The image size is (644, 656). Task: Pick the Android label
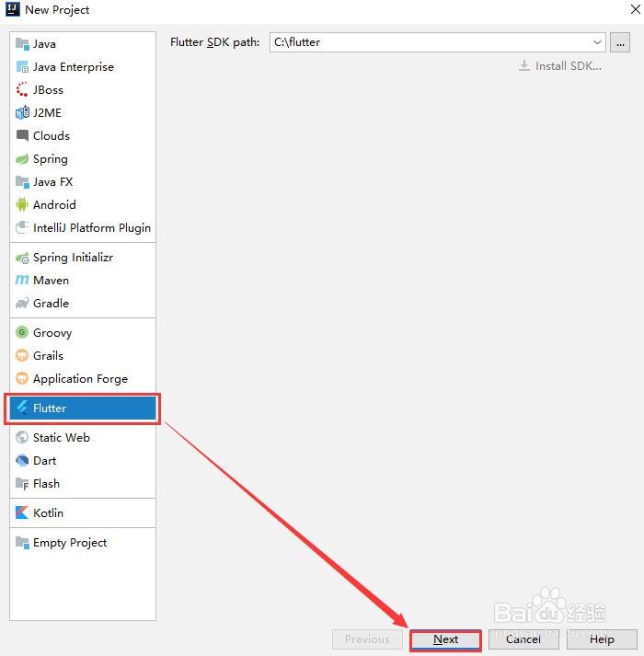tap(54, 205)
